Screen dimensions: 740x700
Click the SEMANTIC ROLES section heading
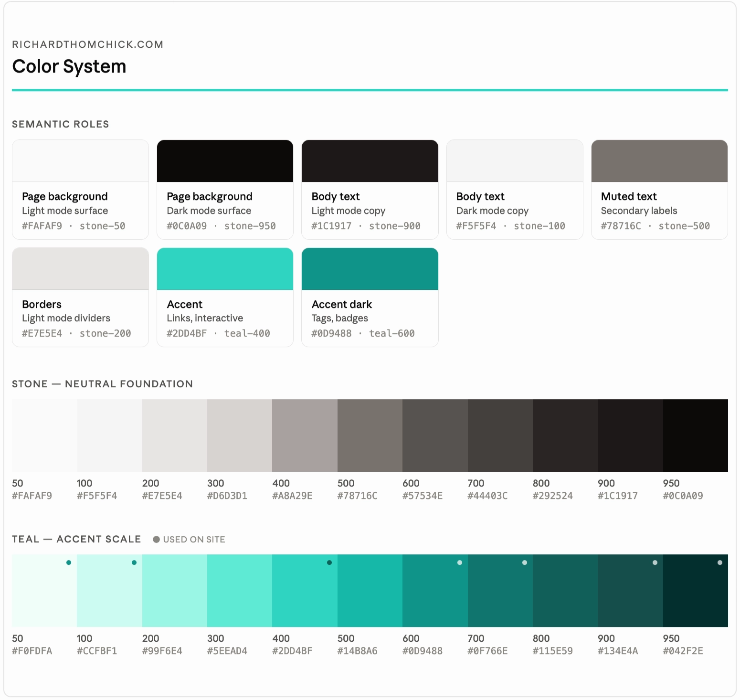tap(61, 124)
